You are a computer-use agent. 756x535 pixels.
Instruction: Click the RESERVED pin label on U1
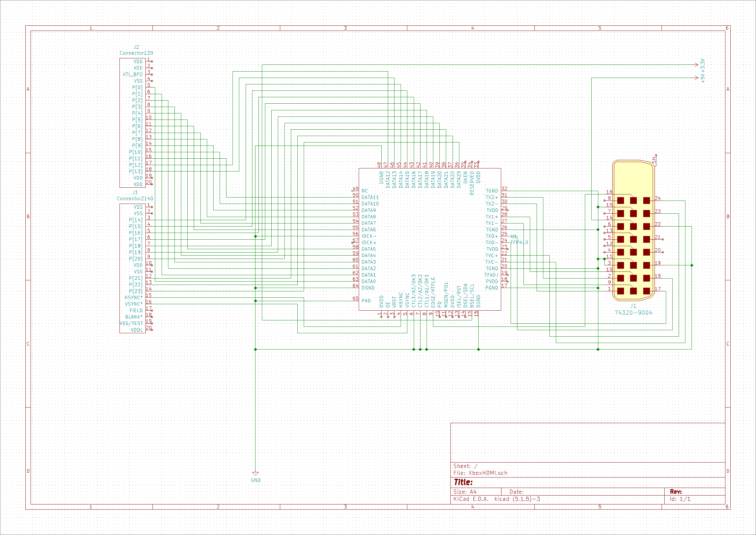pos(472,183)
